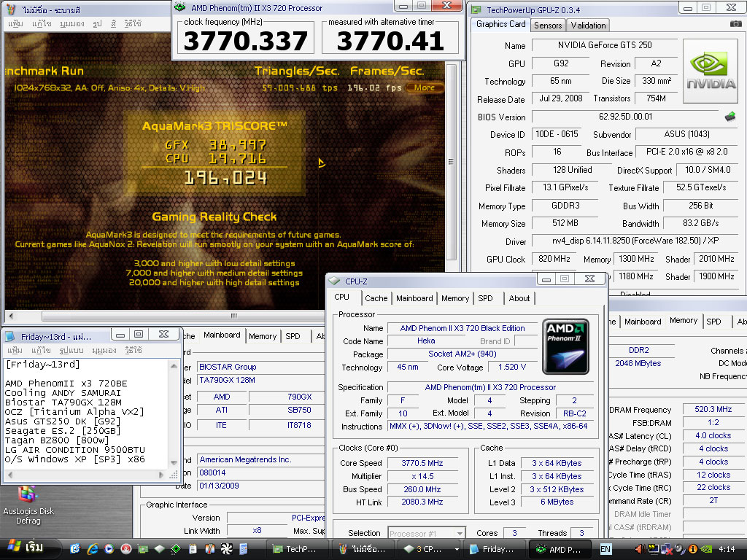Open the Mainboard tab in front CPU-Z
Screen dimensions: 747x560
(414, 298)
